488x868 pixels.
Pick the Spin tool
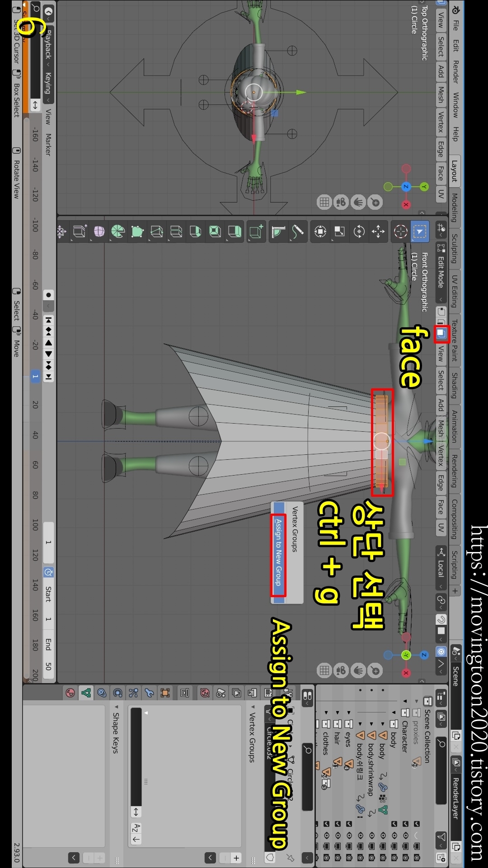tap(117, 232)
